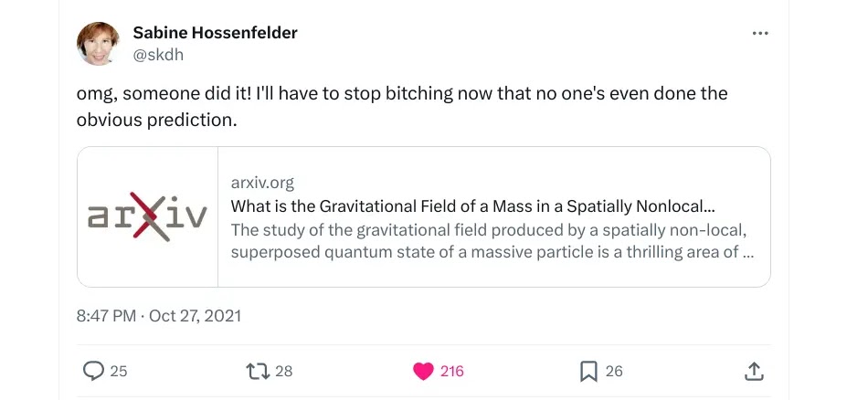The width and height of the screenshot is (868, 400).
Task: Open the three-dot more options menu
Action: click(760, 33)
